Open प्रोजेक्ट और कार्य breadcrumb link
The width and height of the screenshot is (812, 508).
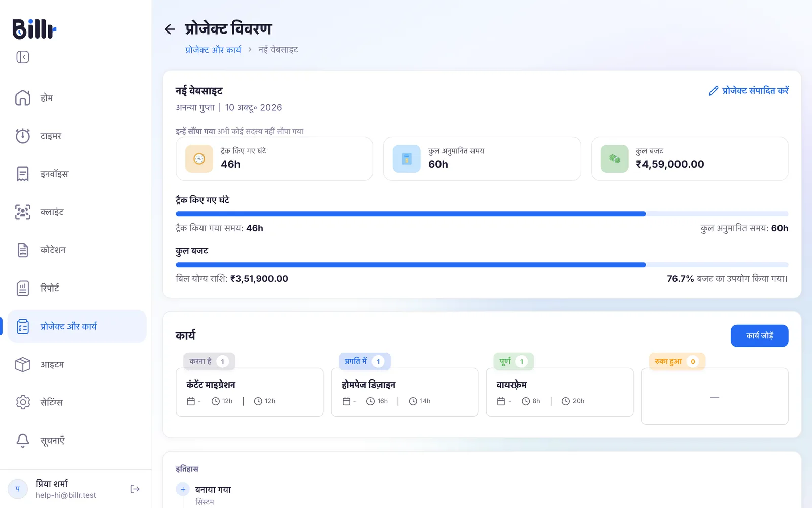(x=213, y=50)
